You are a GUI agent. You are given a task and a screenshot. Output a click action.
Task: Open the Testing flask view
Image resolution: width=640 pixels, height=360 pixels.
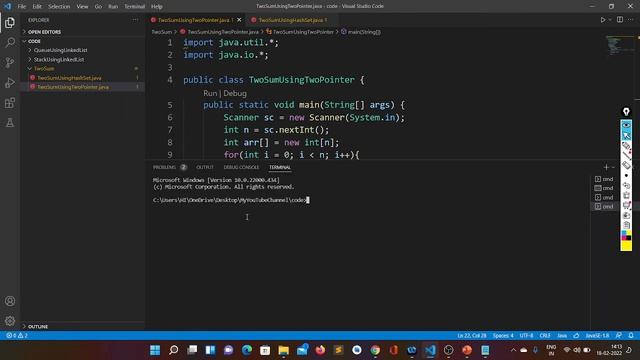[10, 122]
